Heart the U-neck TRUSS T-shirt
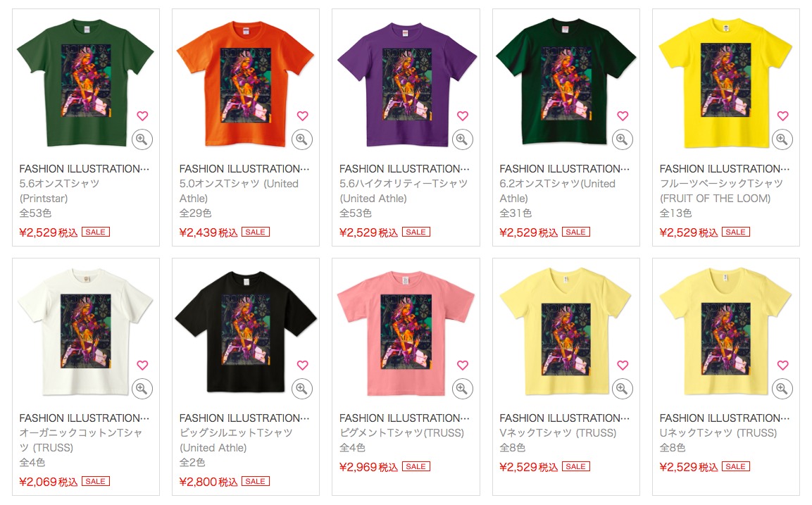 (782, 365)
